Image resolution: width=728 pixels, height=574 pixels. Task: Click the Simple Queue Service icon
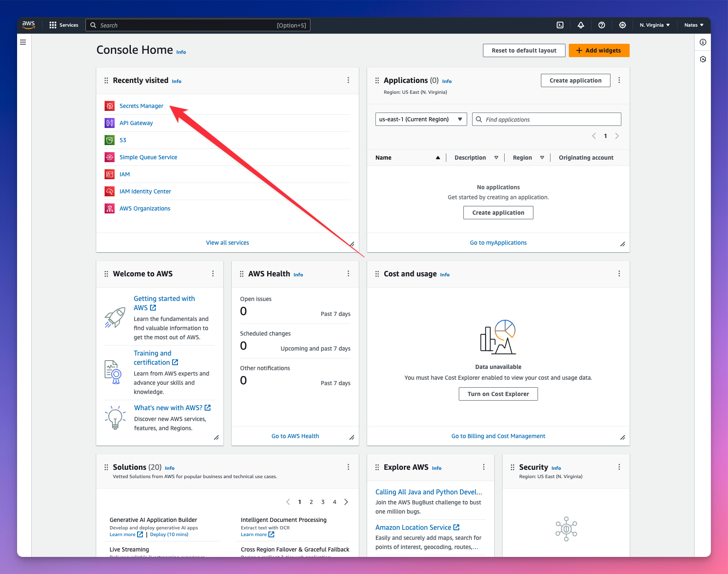[110, 157]
